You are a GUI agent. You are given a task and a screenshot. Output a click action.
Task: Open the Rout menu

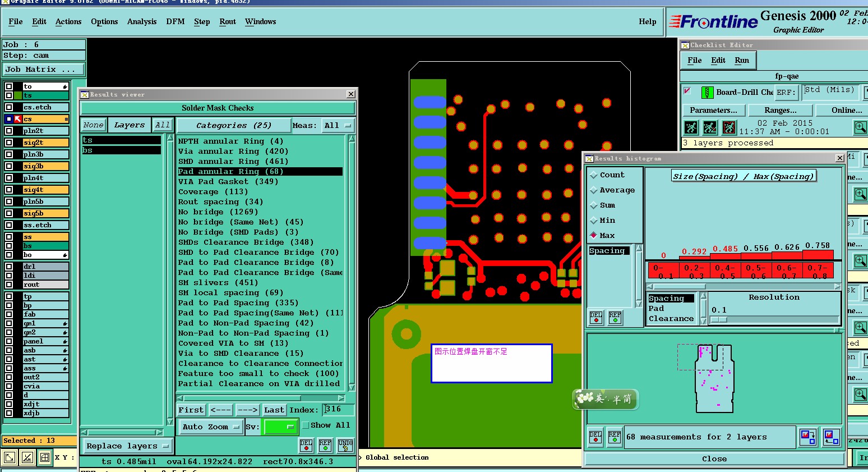(x=228, y=21)
